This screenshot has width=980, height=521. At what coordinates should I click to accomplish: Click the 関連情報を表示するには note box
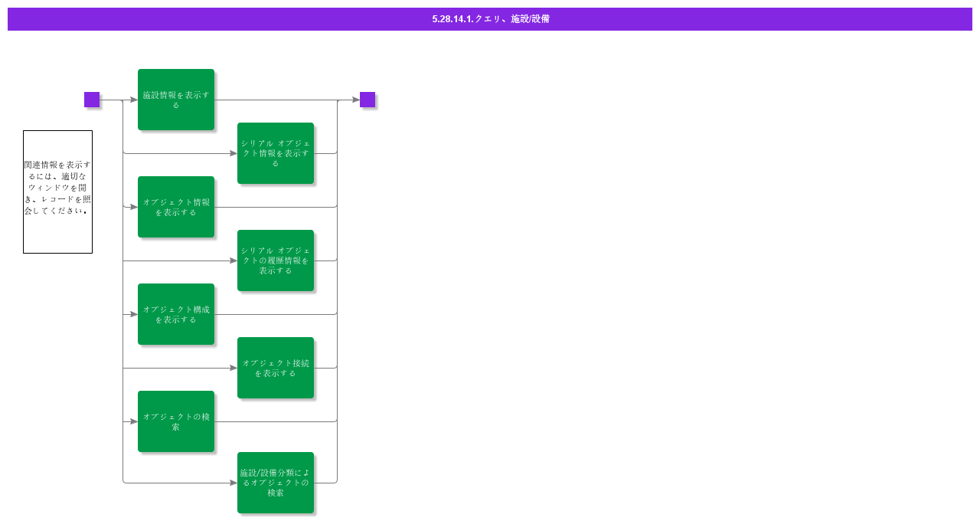pos(57,192)
